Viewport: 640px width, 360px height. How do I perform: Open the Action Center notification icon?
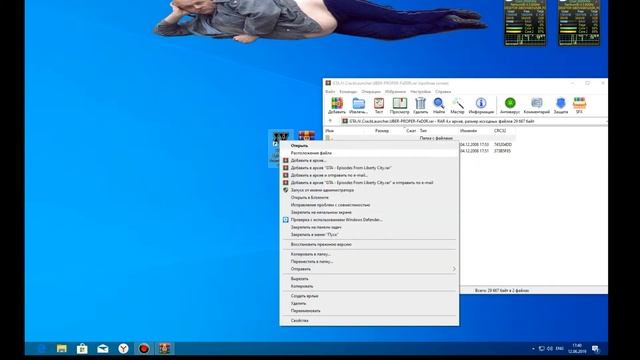tap(596, 349)
